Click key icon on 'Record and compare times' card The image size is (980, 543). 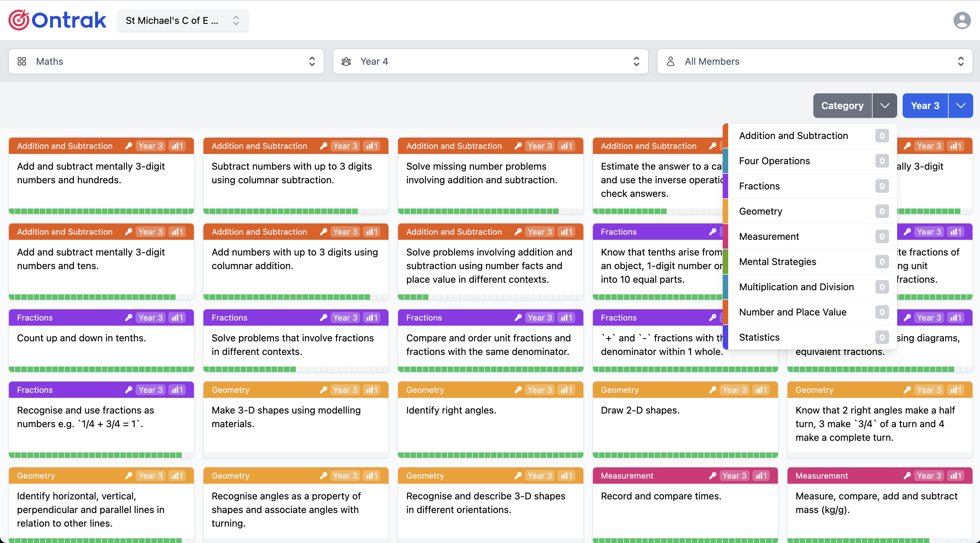pyautogui.click(x=713, y=476)
